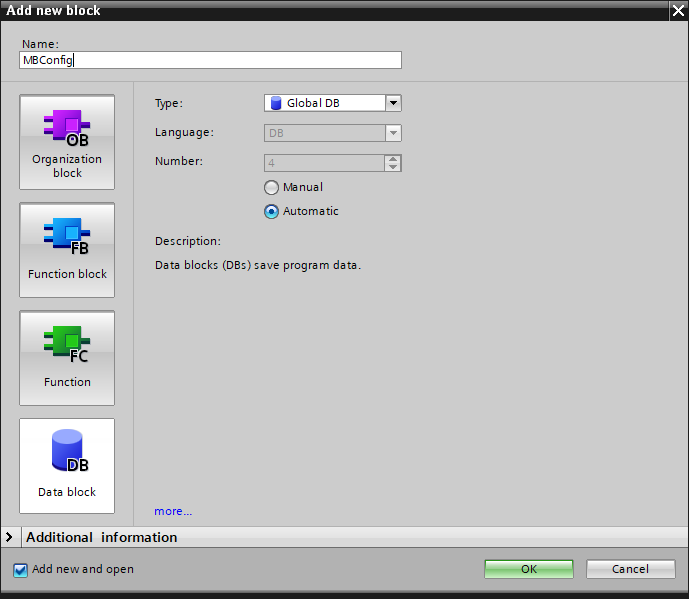Click blue cylinder icon in Type field

276,103
